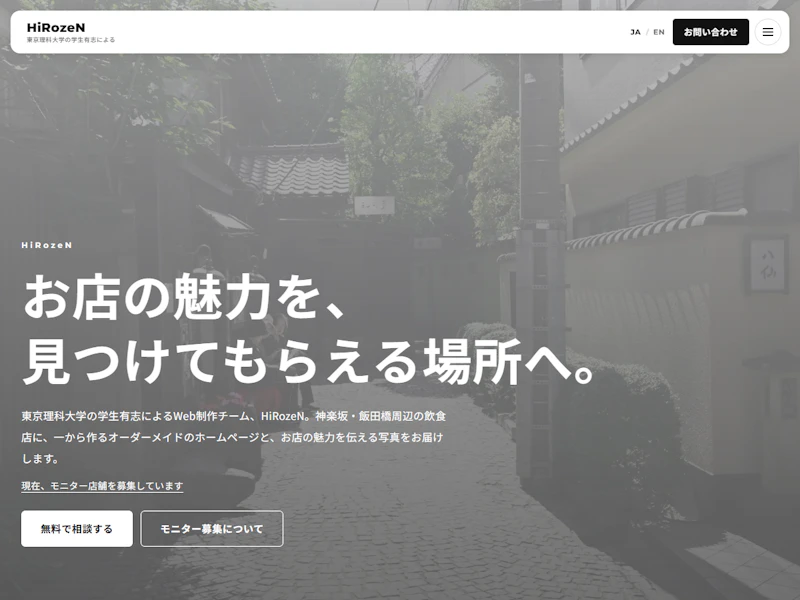Click the small HiRozeN label above headline

pos(47,245)
